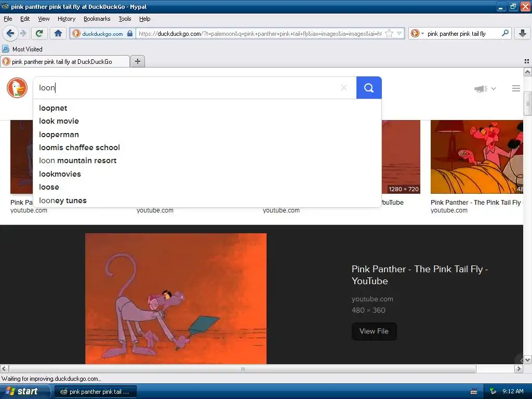Click the large Pink Panther preview image
Screen dimensions: 532x399
(176, 299)
